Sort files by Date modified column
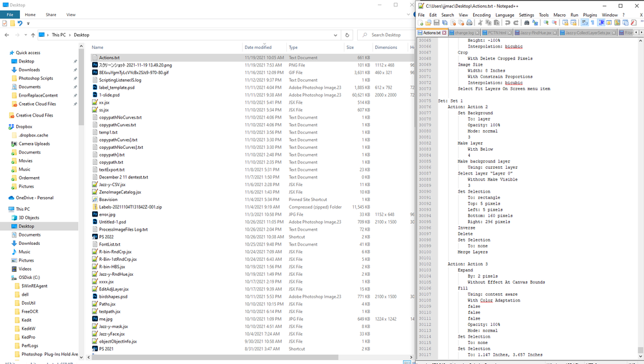644x364 pixels. click(x=258, y=47)
